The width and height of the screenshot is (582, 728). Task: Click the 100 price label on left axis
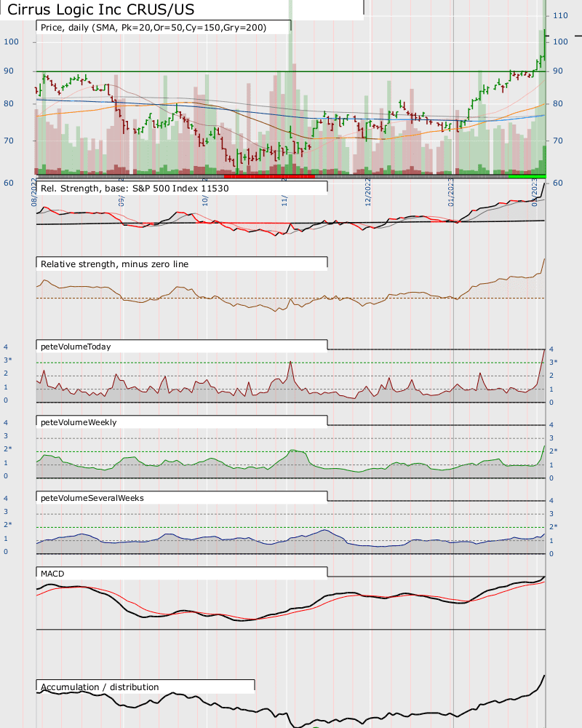pos(11,41)
